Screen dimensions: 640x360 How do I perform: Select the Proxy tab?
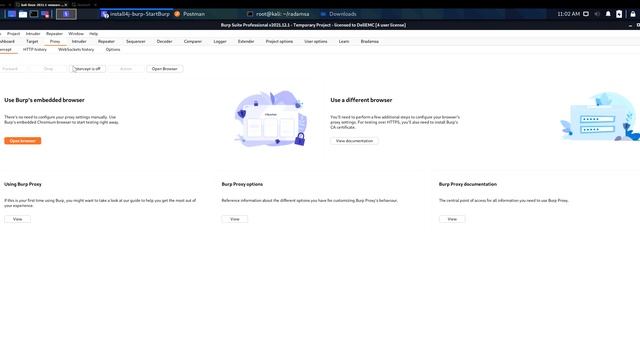point(55,41)
